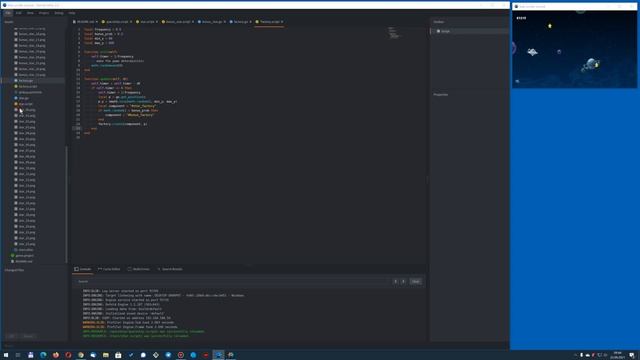Open the Windows Start menu
The width and height of the screenshot is (640, 360).
point(6,355)
